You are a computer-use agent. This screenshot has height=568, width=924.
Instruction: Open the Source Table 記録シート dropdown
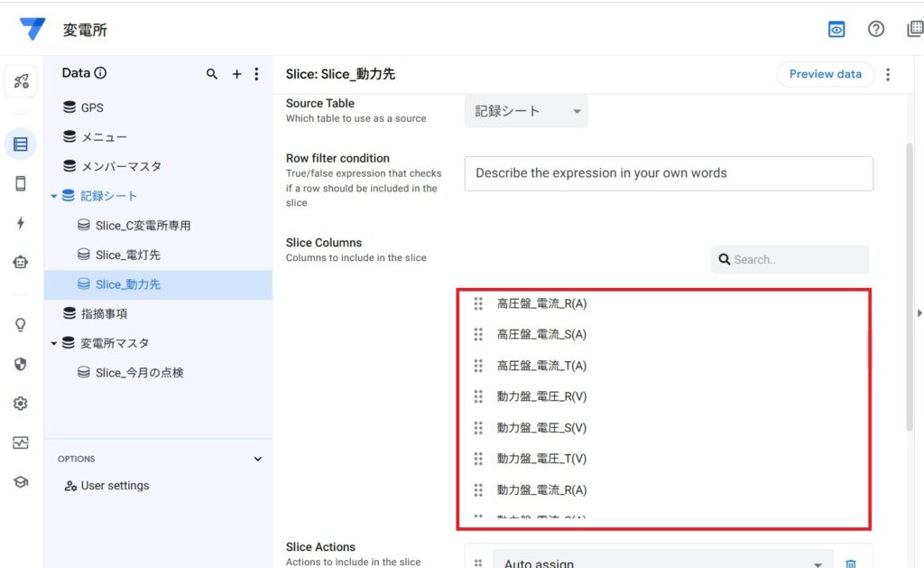[x=526, y=111]
